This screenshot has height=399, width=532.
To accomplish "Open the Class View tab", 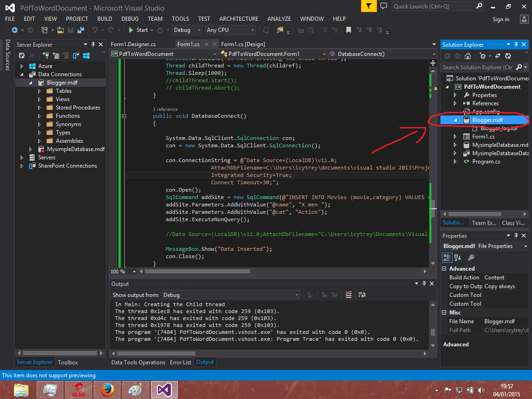I will click(513, 223).
